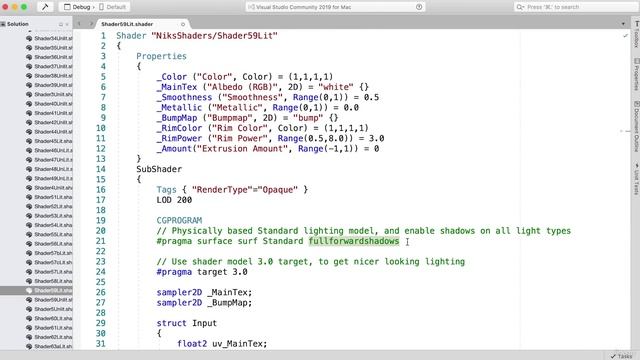The image size is (640, 360).
Task: Open the Unit Tests side pad
Action: (x=636, y=179)
